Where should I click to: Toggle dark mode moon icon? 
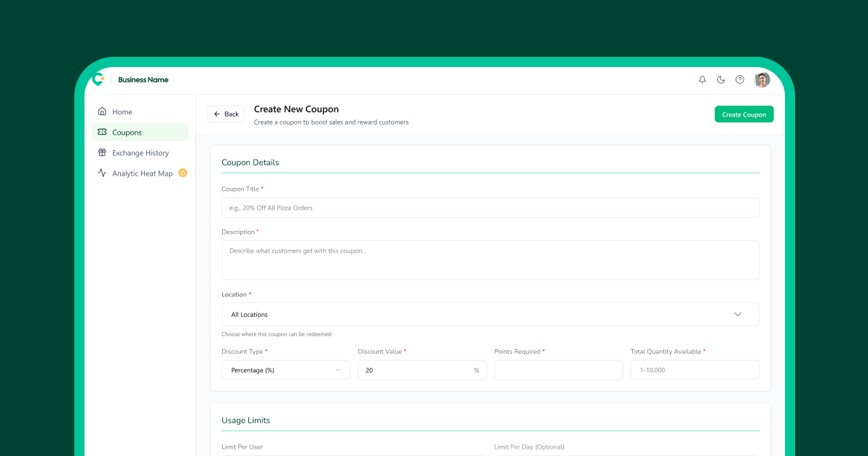(x=721, y=80)
